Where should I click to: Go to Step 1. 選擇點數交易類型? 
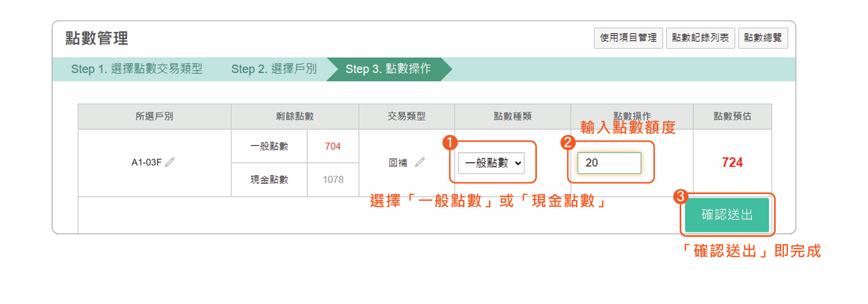pos(137,69)
